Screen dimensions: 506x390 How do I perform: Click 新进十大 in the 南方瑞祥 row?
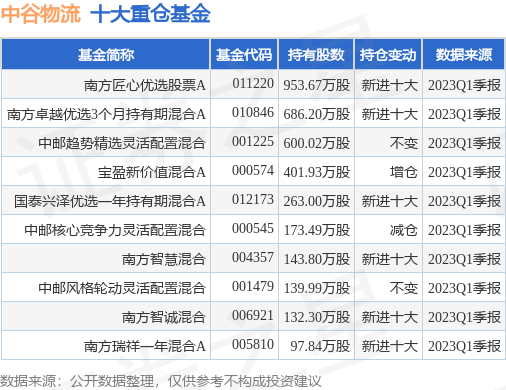pos(390,346)
